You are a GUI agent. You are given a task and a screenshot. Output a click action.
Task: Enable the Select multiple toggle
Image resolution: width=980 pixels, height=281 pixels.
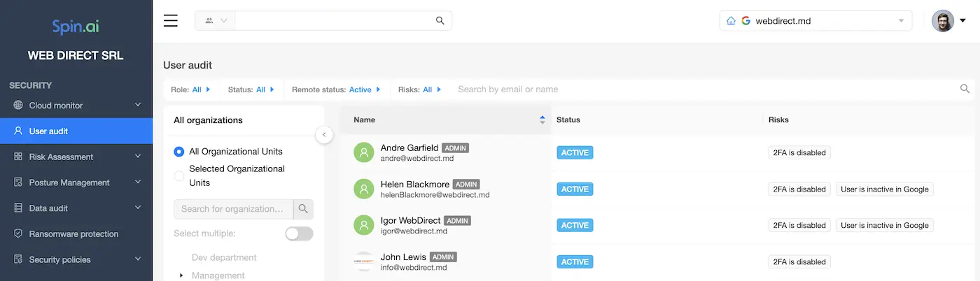(x=299, y=233)
